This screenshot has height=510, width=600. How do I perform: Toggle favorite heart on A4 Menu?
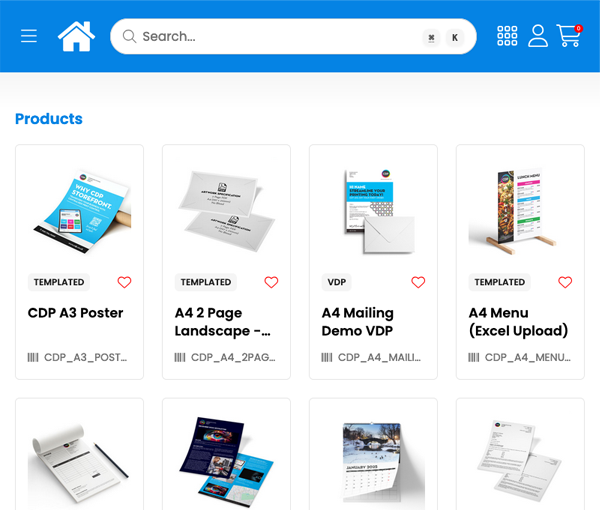coord(565,282)
